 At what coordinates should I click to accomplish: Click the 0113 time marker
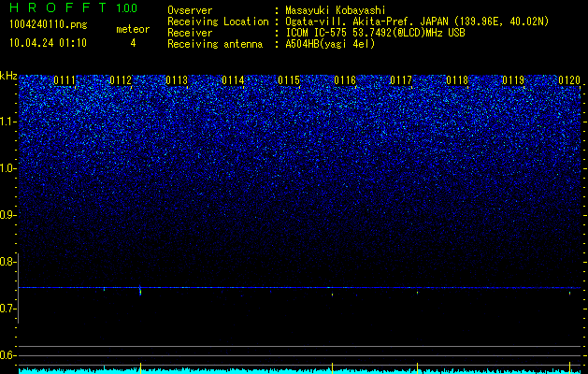(x=177, y=80)
